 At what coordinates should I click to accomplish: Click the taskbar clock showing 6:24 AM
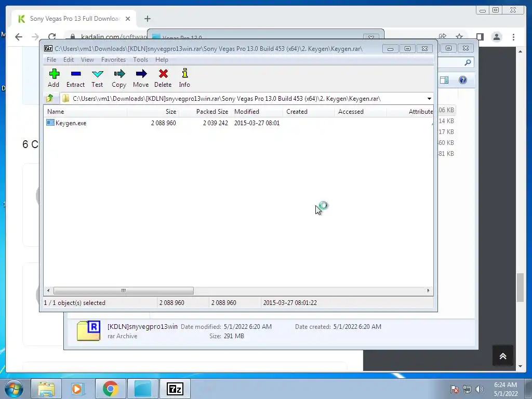(506, 389)
